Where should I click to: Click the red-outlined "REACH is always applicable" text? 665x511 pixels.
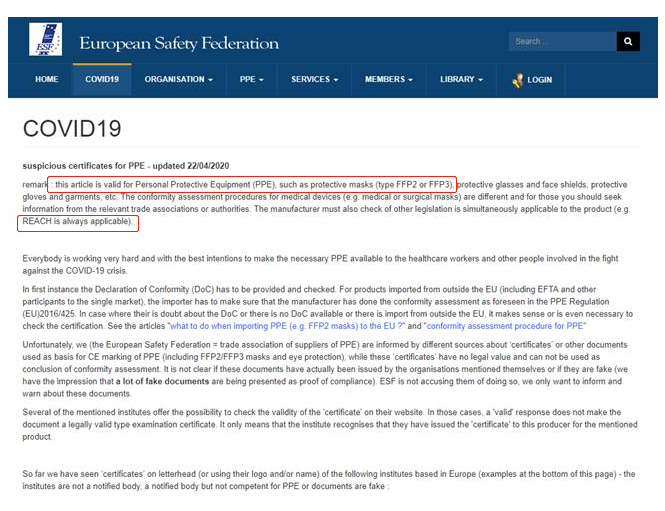[x=78, y=221]
